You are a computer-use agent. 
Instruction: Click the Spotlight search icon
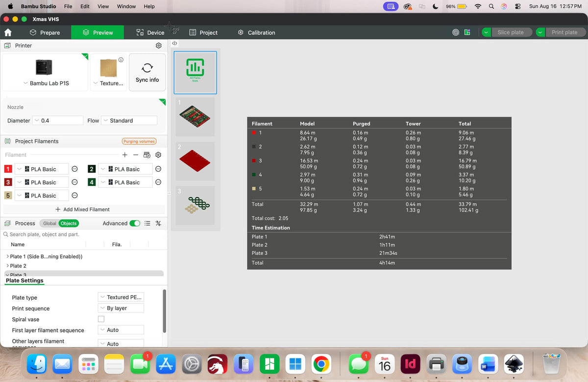[x=491, y=6]
